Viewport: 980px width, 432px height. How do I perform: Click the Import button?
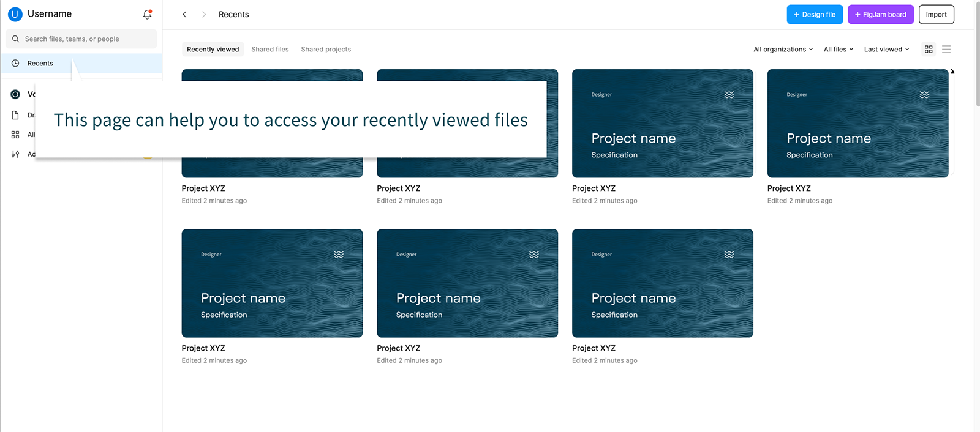937,14
